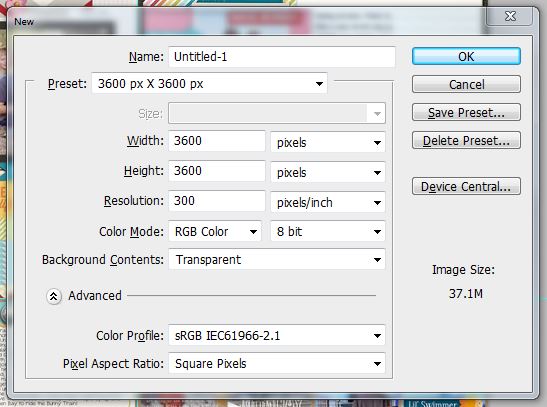Collapse the Advanced section
This screenshot has width=547, height=407.
54,296
